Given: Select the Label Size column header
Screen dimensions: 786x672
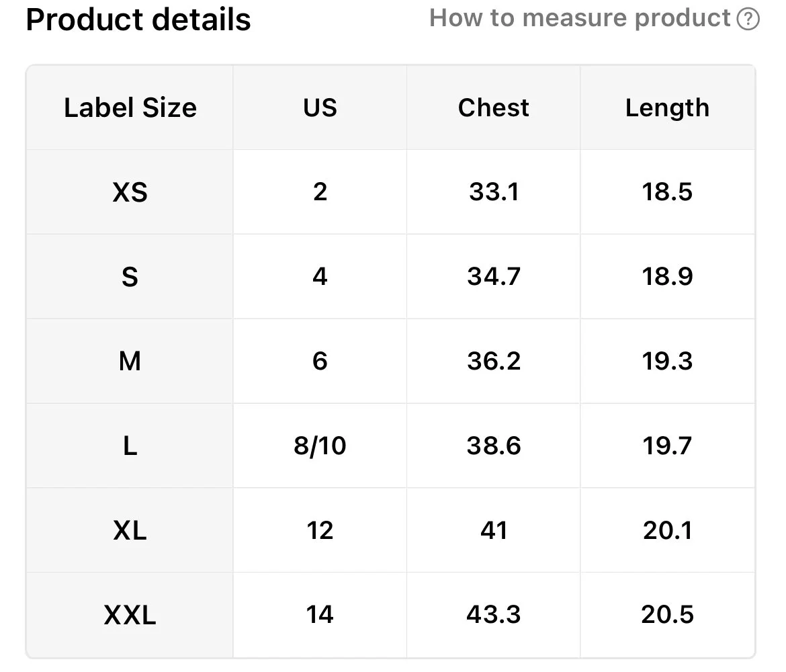Looking at the screenshot, I should click(130, 108).
